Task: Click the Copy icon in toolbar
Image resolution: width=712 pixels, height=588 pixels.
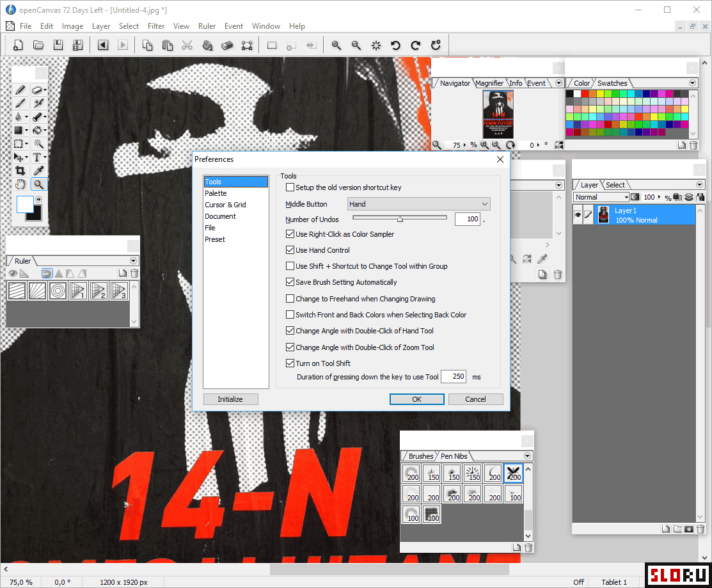Action: (147, 45)
